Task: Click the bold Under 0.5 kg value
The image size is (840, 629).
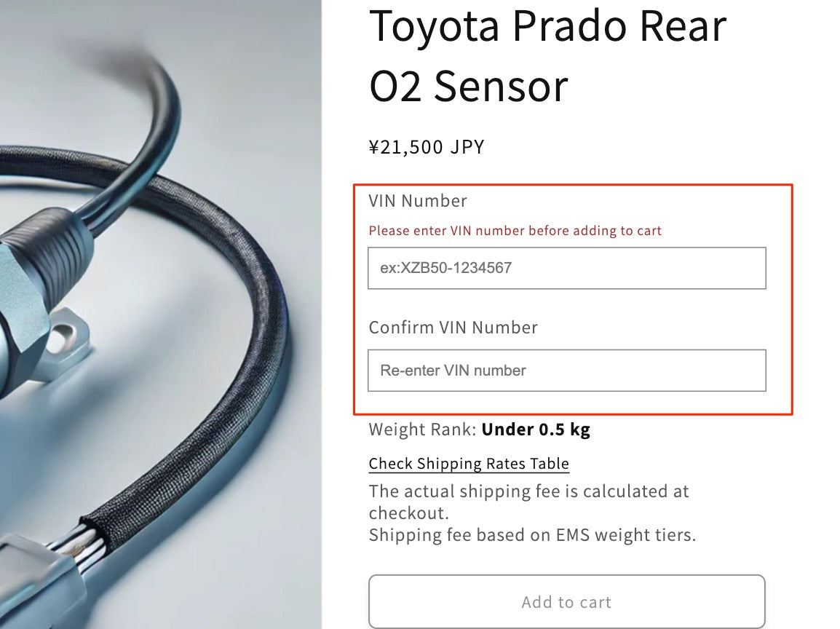Action: pos(536,430)
